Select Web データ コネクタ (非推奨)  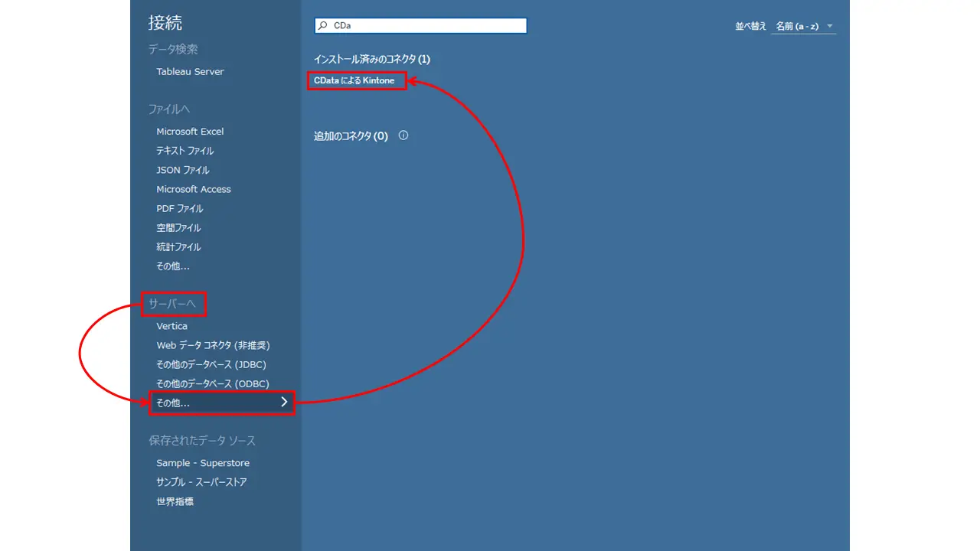pyautogui.click(x=213, y=345)
